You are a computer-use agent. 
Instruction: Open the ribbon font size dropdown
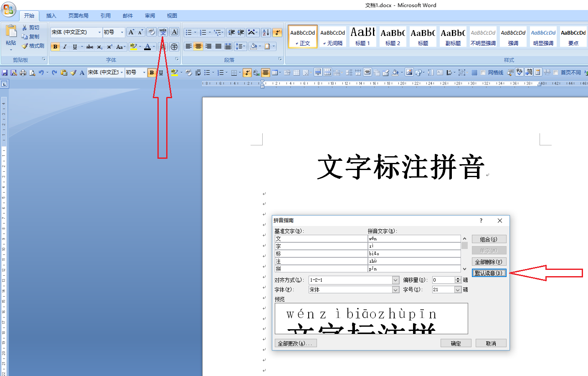(x=122, y=32)
